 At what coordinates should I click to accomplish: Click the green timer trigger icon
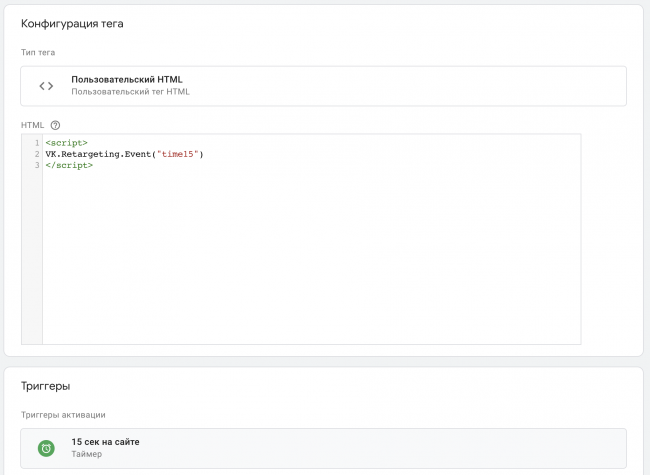click(46, 448)
